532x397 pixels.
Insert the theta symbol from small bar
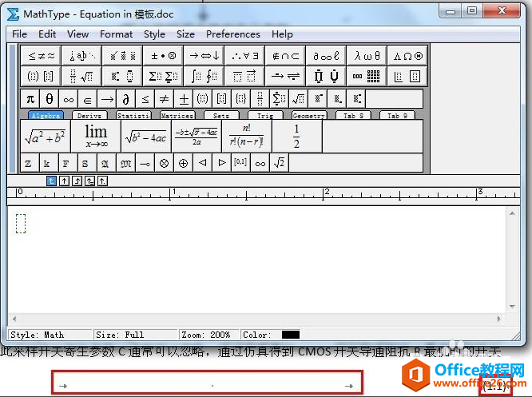[50, 99]
